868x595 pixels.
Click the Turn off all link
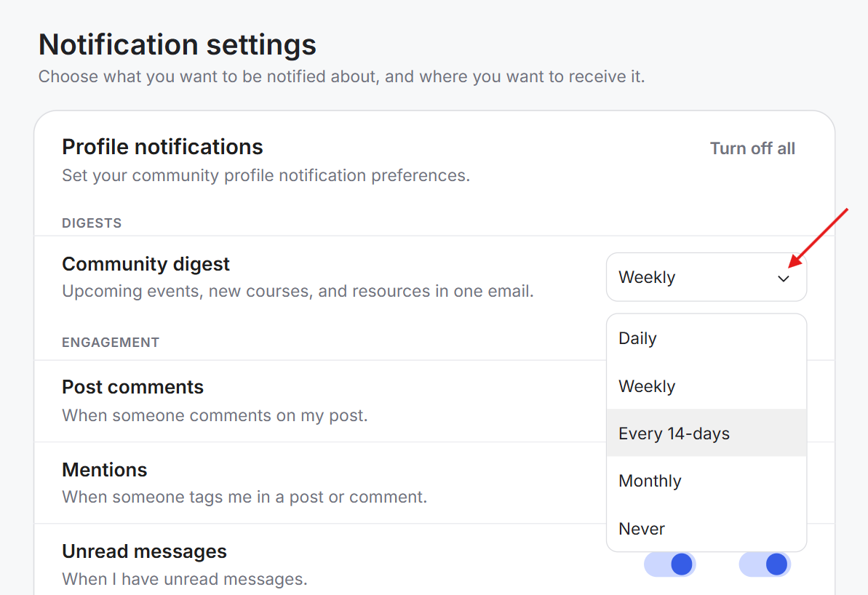tap(752, 148)
